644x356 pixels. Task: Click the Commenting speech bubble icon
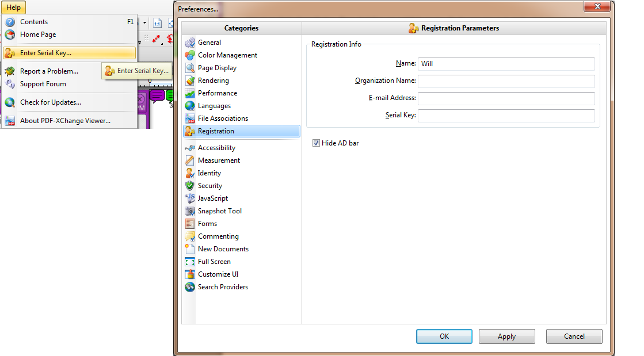(x=190, y=236)
